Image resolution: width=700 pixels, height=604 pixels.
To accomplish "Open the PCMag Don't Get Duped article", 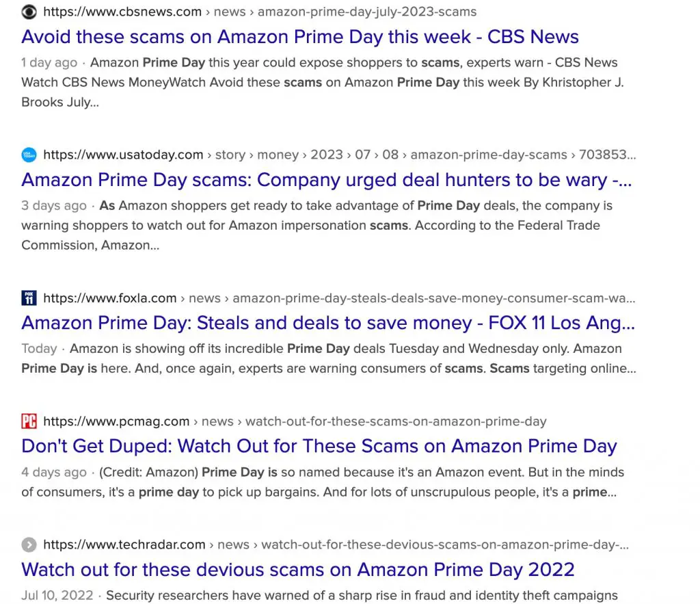I will 318,445.
